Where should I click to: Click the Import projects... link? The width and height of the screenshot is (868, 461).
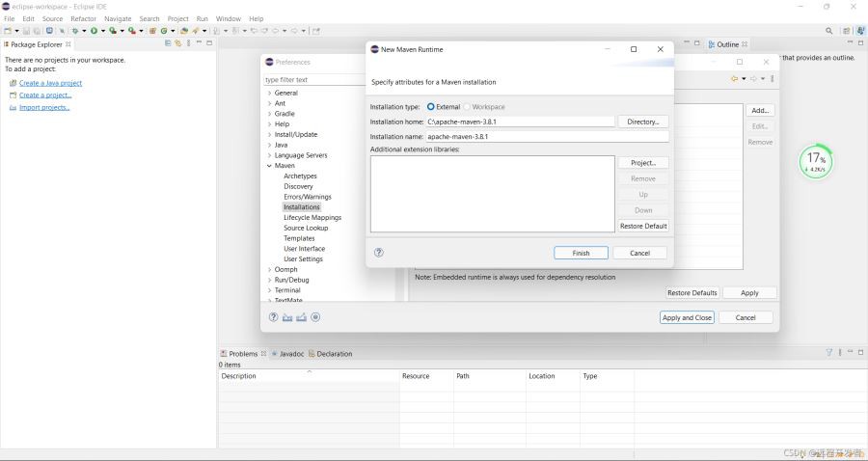click(x=44, y=107)
